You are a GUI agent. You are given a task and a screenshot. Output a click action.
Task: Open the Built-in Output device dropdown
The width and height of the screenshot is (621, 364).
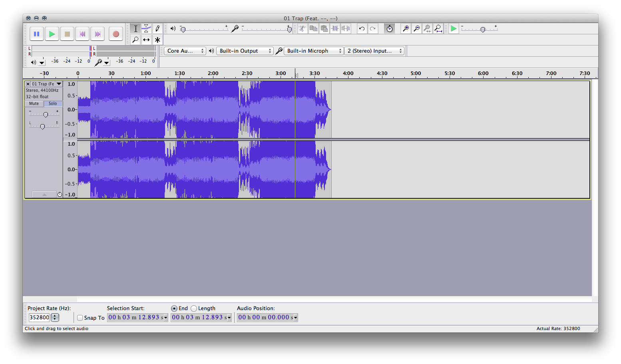tap(245, 51)
